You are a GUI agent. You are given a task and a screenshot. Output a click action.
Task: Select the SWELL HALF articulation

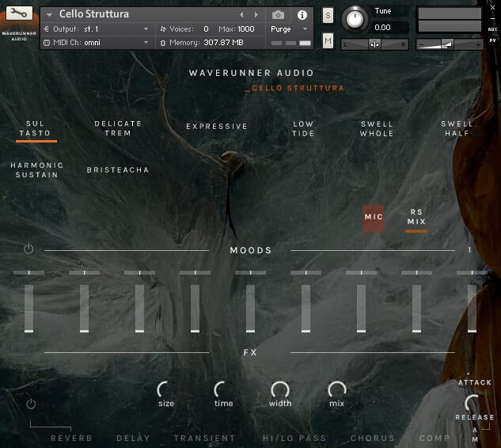click(457, 129)
